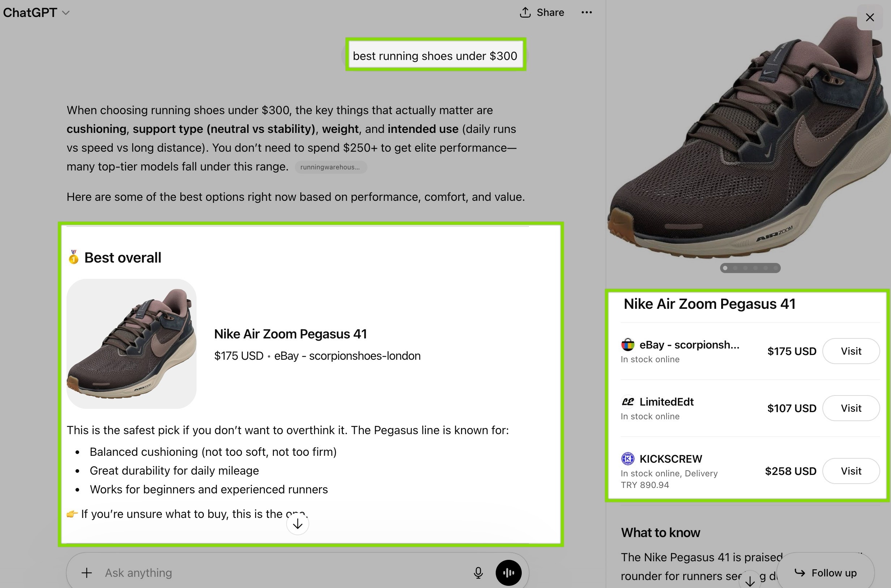
Task: Click the scroll-to-bottom arrow in chat
Action: tap(297, 524)
